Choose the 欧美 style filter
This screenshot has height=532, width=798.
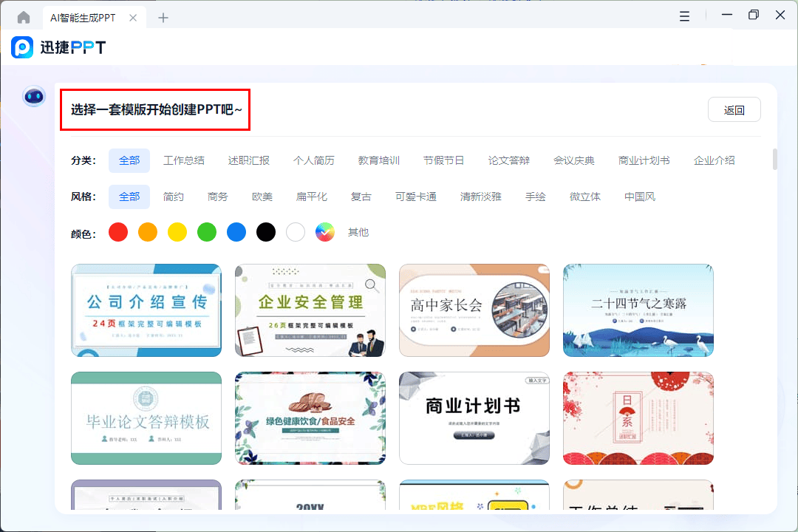point(262,197)
